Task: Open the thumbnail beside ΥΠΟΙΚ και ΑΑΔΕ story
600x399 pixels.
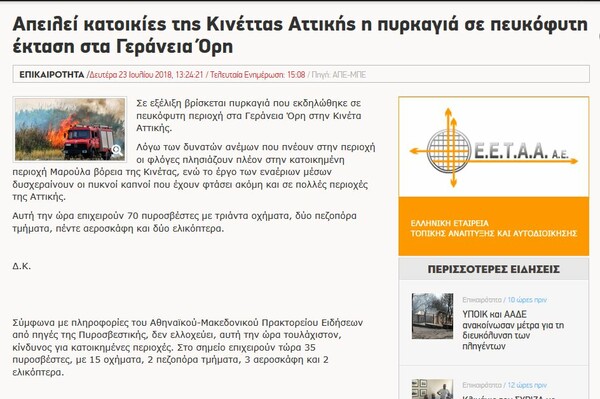Action: tap(432, 316)
